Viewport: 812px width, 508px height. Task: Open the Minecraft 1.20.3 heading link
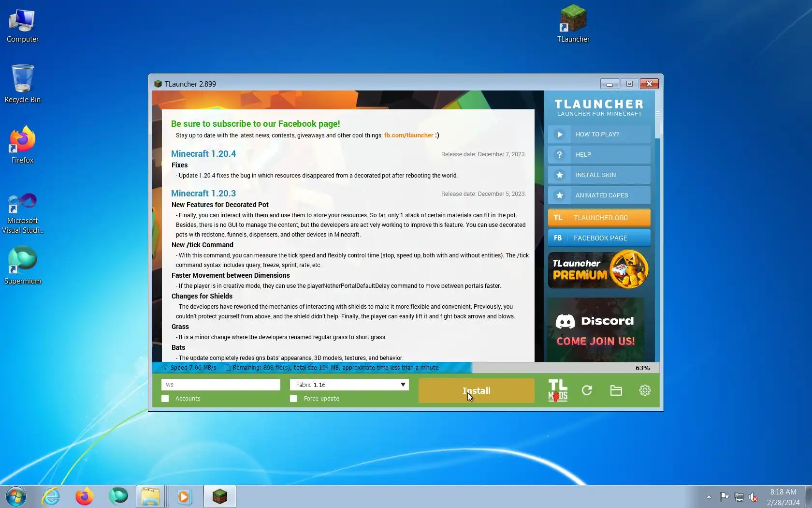pos(203,194)
